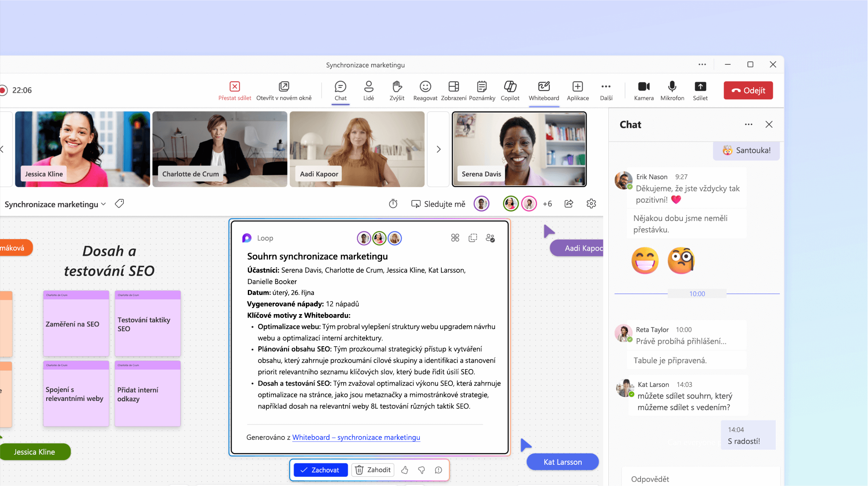The width and height of the screenshot is (868, 486).
Task: Open the Copilot panel
Action: click(x=510, y=90)
